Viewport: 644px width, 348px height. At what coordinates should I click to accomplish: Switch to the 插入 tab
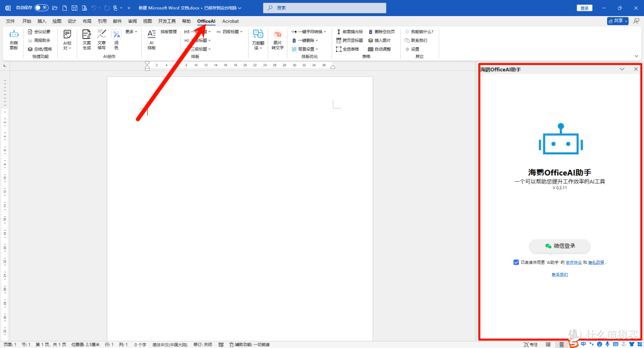pos(42,21)
